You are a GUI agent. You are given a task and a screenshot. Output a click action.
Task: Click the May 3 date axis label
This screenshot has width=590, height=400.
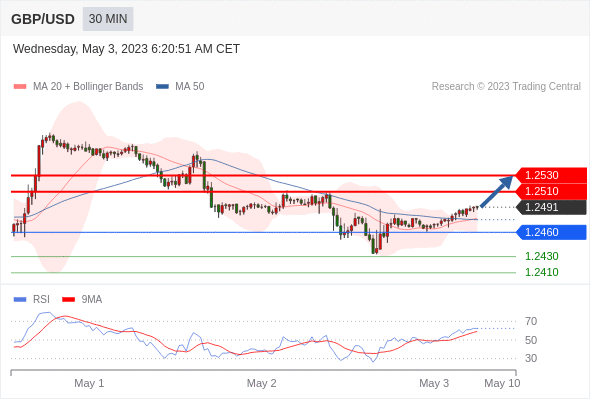click(434, 383)
